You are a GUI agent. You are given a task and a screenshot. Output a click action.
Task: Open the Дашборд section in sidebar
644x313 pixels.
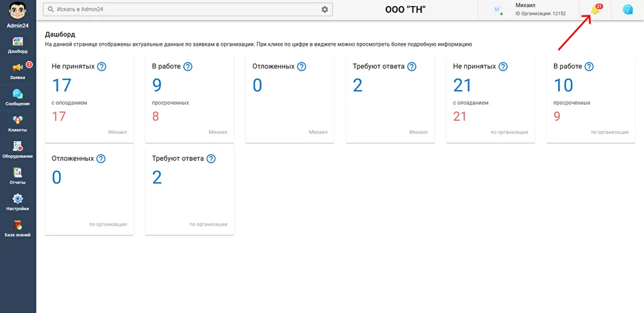click(x=17, y=45)
